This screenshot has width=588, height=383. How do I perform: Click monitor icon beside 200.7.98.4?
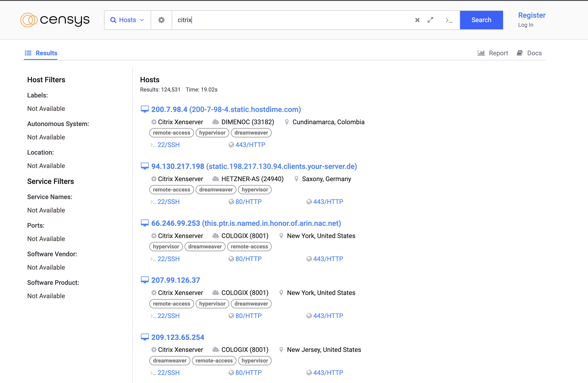(145, 109)
